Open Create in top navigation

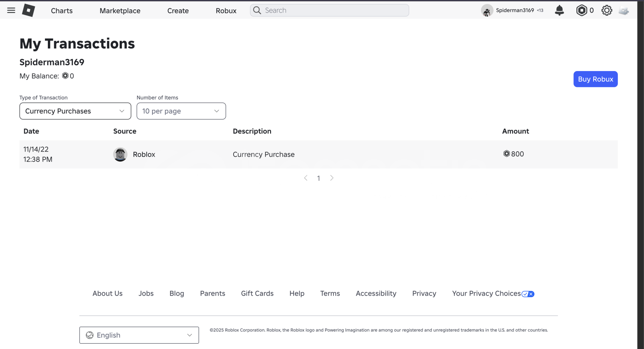pos(178,11)
